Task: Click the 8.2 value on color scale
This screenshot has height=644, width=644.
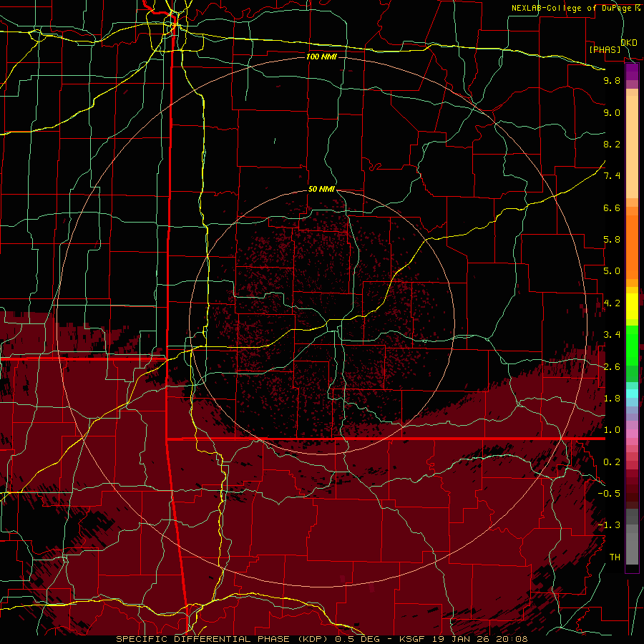Action: click(612, 144)
